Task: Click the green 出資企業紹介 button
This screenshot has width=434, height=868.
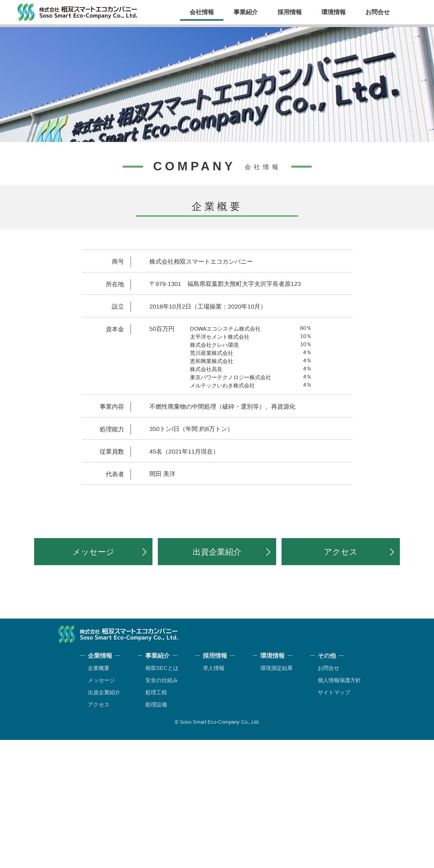Action: coord(217,552)
